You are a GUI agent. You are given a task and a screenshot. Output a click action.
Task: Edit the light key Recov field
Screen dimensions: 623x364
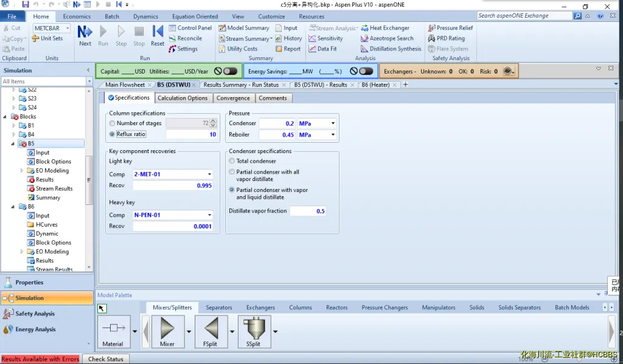(x=173, y=185)
